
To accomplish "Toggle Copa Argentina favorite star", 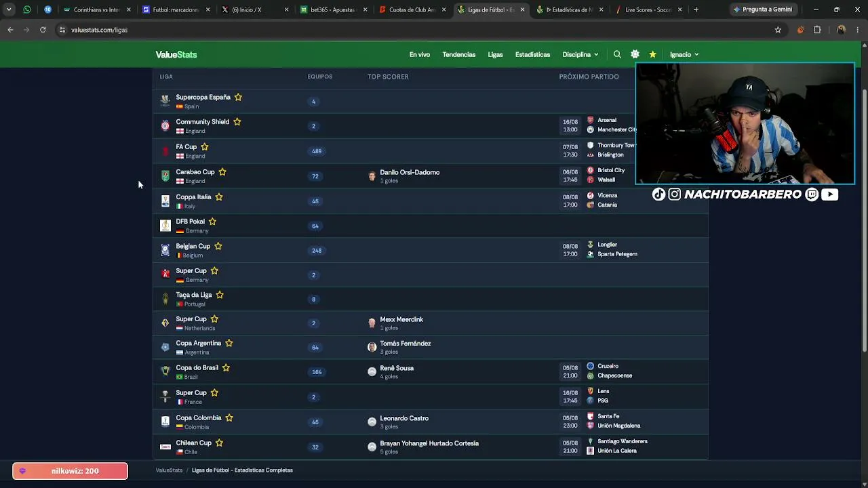I will click(x=229, y=343).
